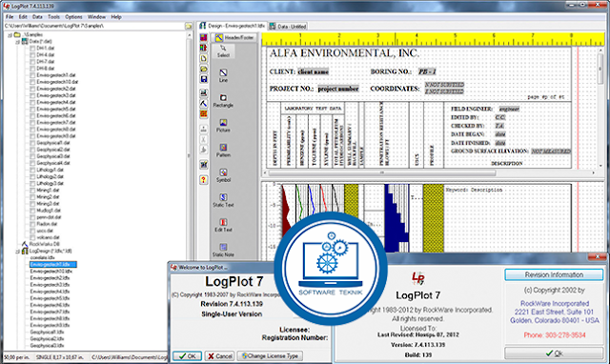610x364 pixels.
Task: Pick the Picture tool
Action: [223, 126]
